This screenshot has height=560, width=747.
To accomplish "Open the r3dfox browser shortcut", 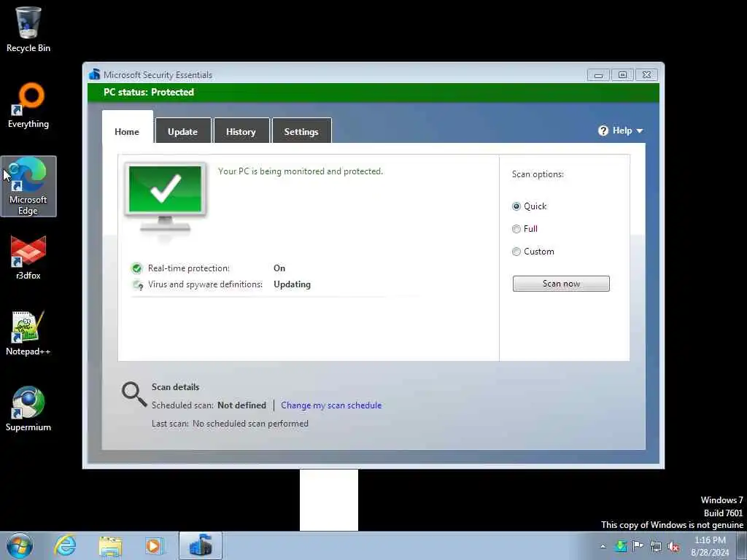I will click(28, 257).
